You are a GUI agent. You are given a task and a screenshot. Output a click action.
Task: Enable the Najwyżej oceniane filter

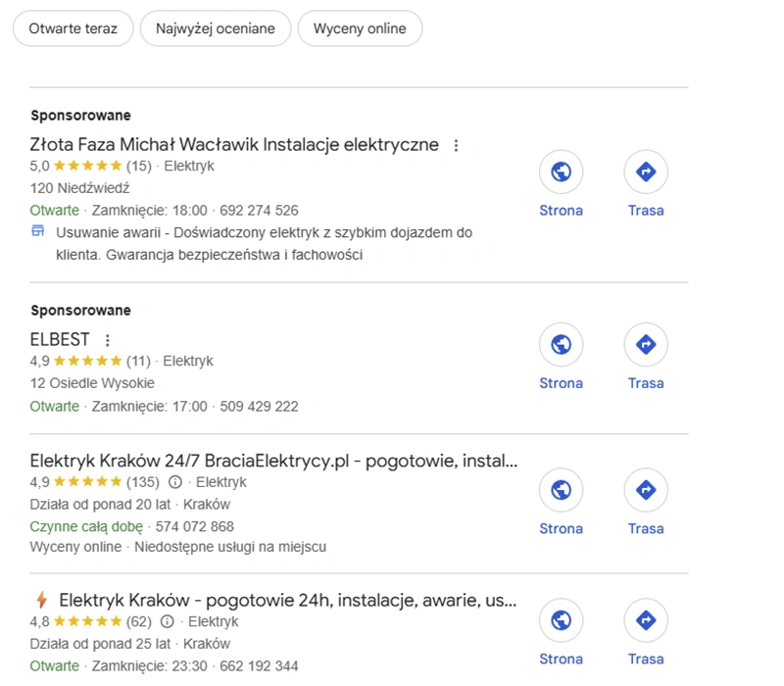click(x=215, y=28)
